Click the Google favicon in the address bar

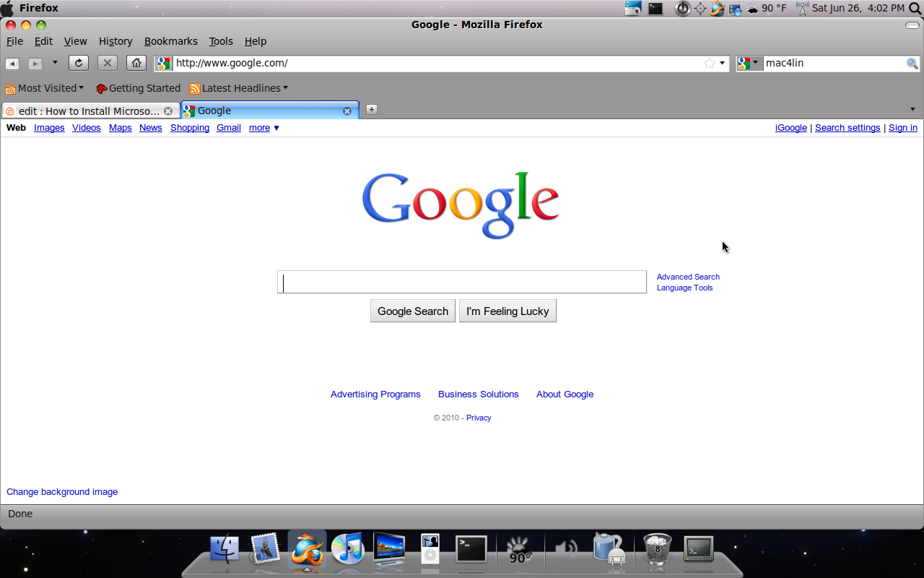pos(164,63)
